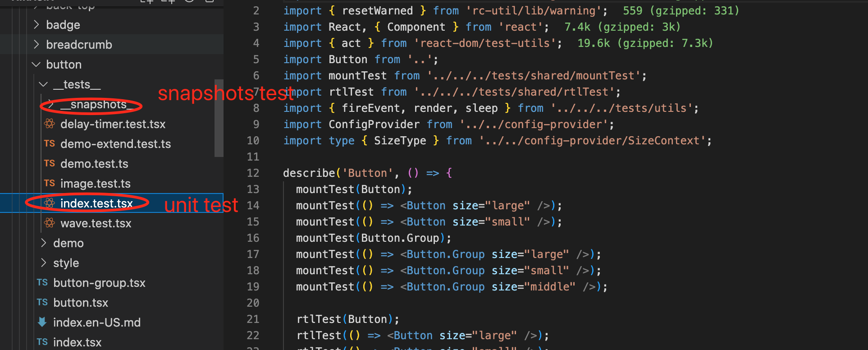868x350 pixels.
Task: Click React icon of delay-timer.test.tsx
Action: [x=50, y=124]
